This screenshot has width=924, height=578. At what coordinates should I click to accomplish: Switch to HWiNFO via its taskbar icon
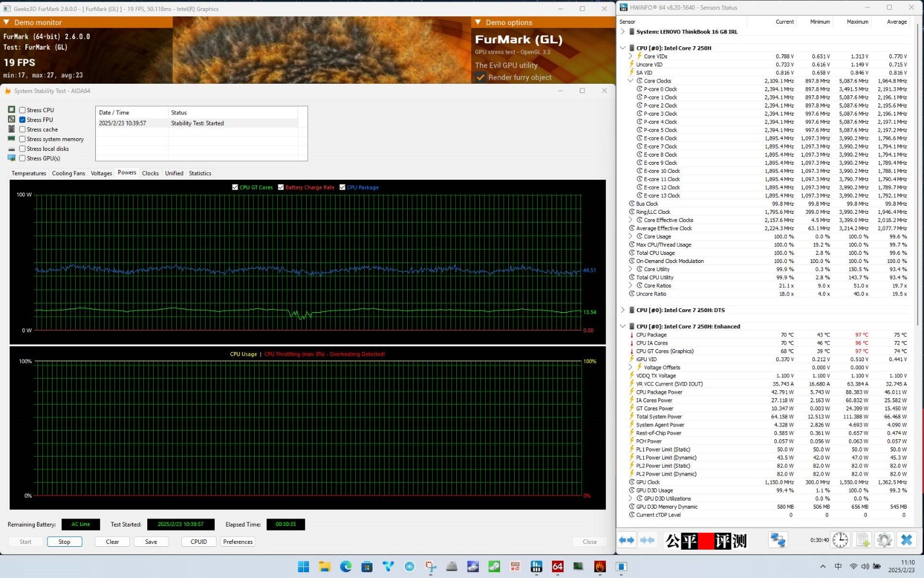[x=536, y=566]
